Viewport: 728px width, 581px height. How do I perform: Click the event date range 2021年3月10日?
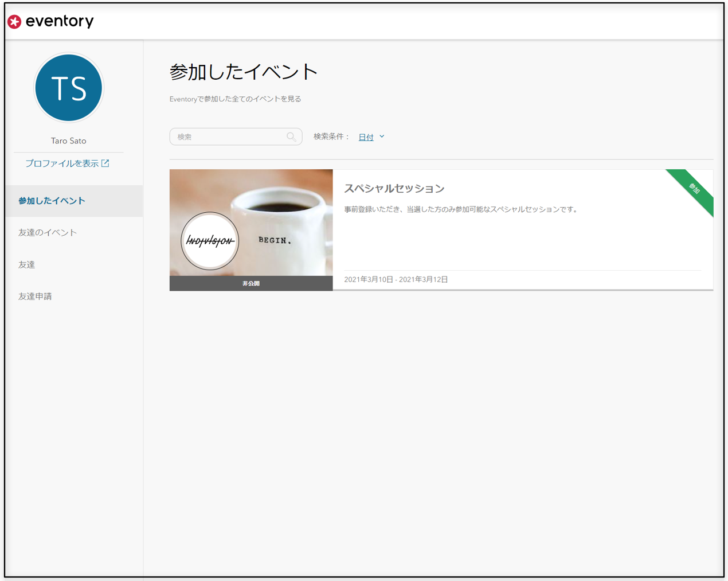(x=396, y=279)
